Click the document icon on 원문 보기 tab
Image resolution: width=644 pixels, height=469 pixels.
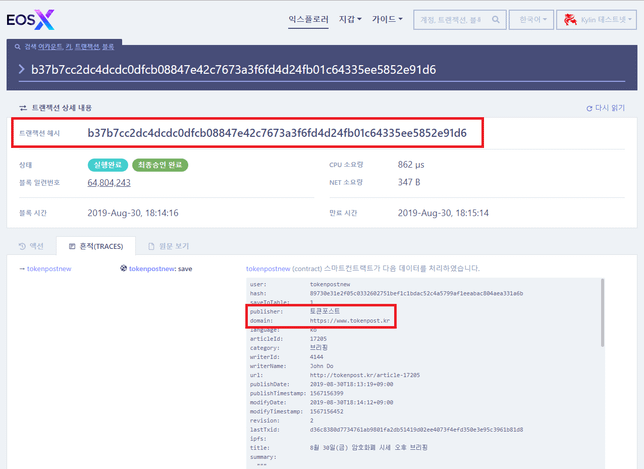pos(151,245)
